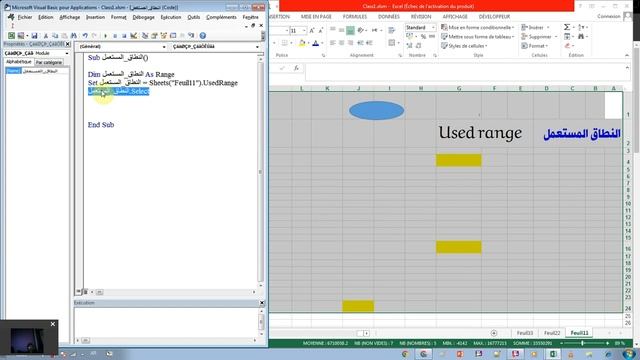Open the DÉVELOPPEUR ribbon tab in Excel
The height and width of the screenshot is (360, 640).
494,17
